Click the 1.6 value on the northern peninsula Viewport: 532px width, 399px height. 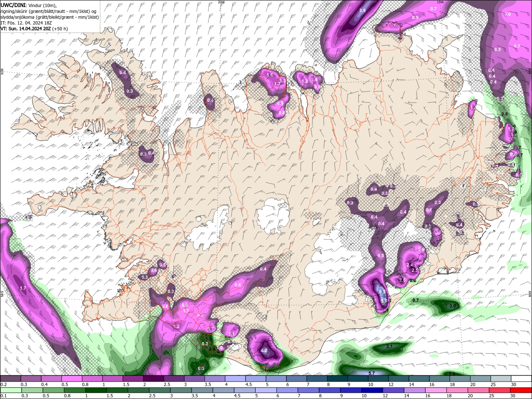(270, 75)
